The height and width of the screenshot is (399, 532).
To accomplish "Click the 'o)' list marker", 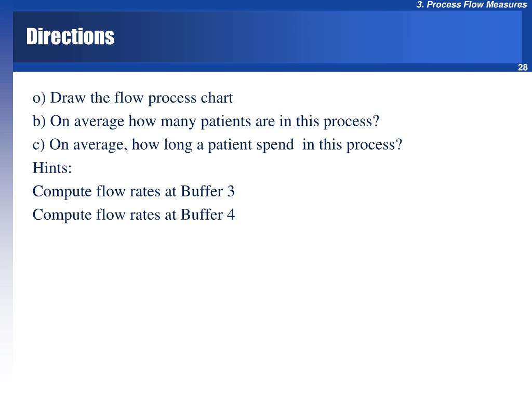I will click(x=39, y=98).
